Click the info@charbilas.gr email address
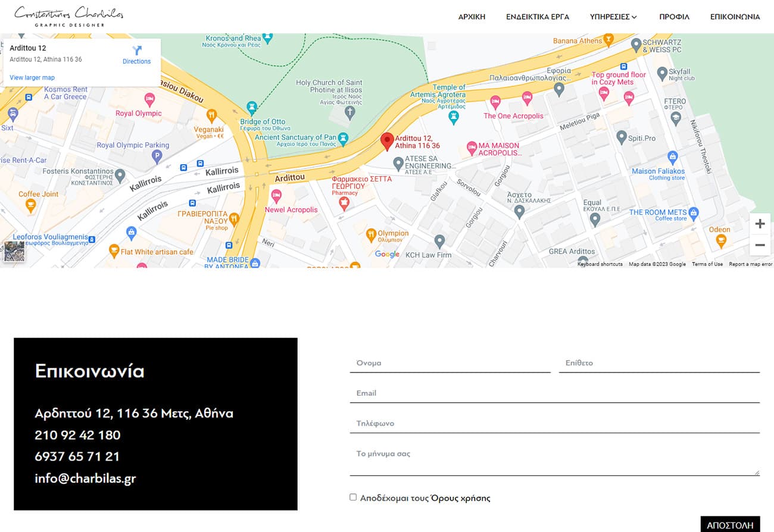 tap(85, 478)
